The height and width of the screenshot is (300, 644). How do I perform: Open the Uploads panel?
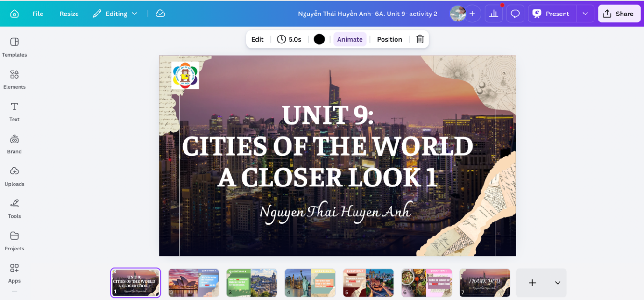coord(14,176)
